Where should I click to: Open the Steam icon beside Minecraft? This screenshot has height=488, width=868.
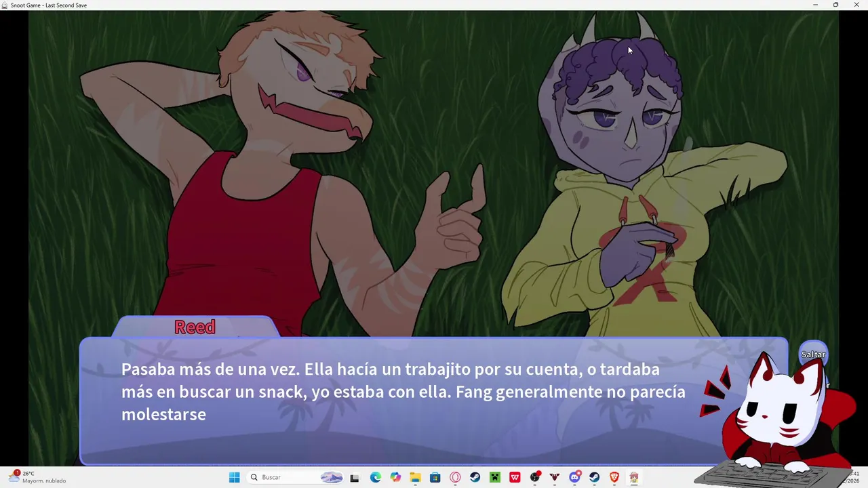[475, 477]
